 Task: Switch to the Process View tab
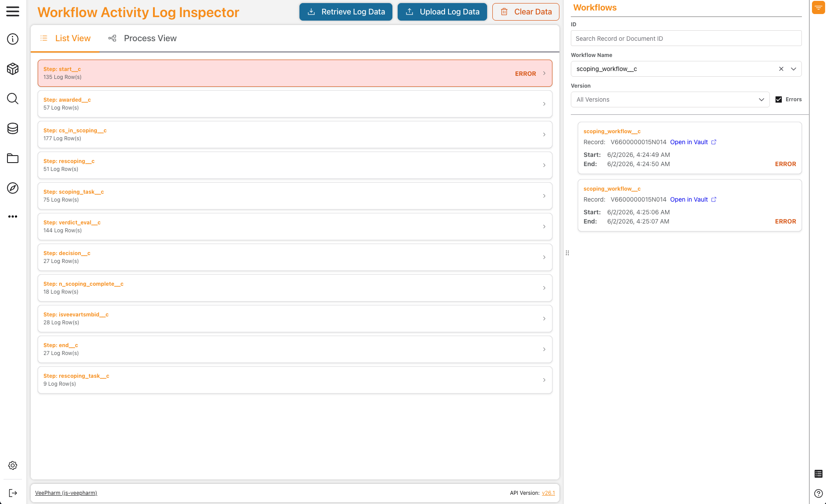[142, 39]
